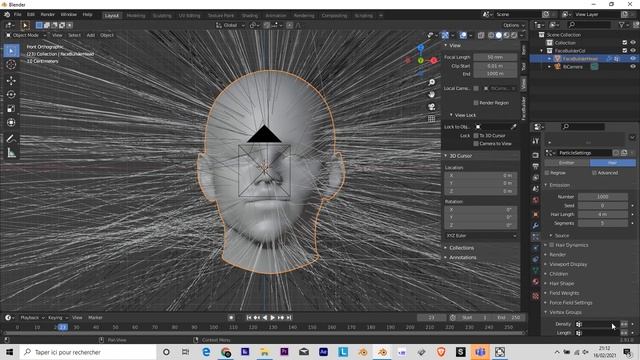Select the Annotate tool
Screen dimensions: 640x360
(x=11, y=139)
